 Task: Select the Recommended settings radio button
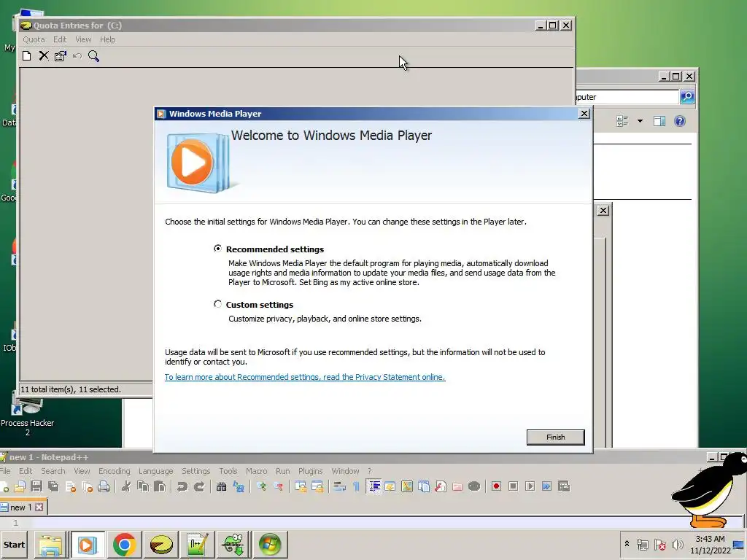pos(217,249)
